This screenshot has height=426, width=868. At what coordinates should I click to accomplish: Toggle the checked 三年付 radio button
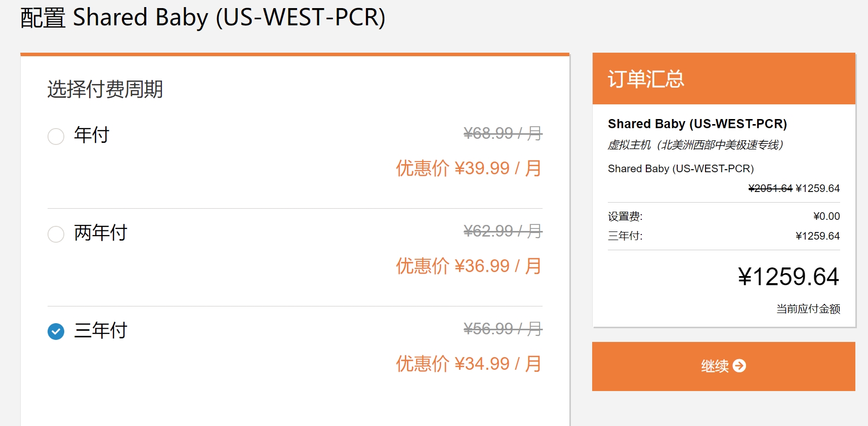(x=56, y=332)
